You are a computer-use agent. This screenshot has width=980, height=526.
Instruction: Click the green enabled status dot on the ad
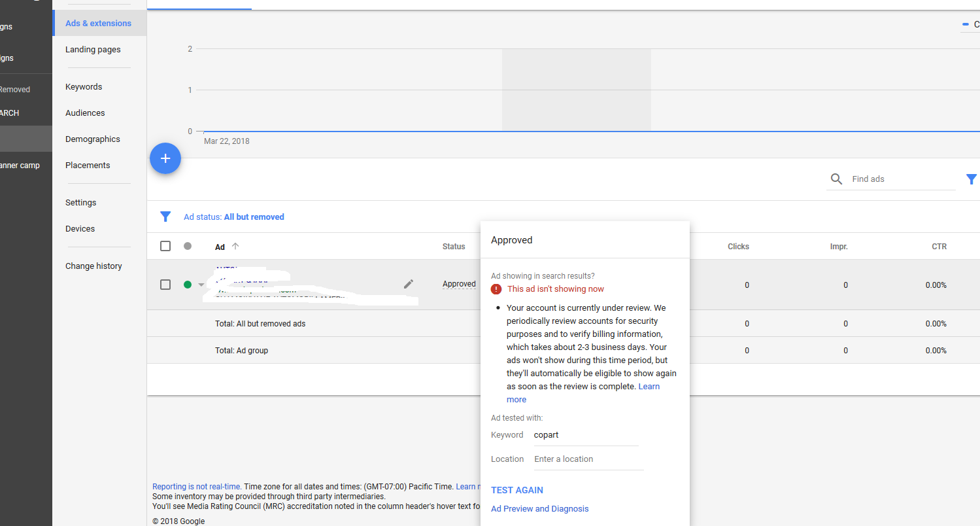coord(188,285)
